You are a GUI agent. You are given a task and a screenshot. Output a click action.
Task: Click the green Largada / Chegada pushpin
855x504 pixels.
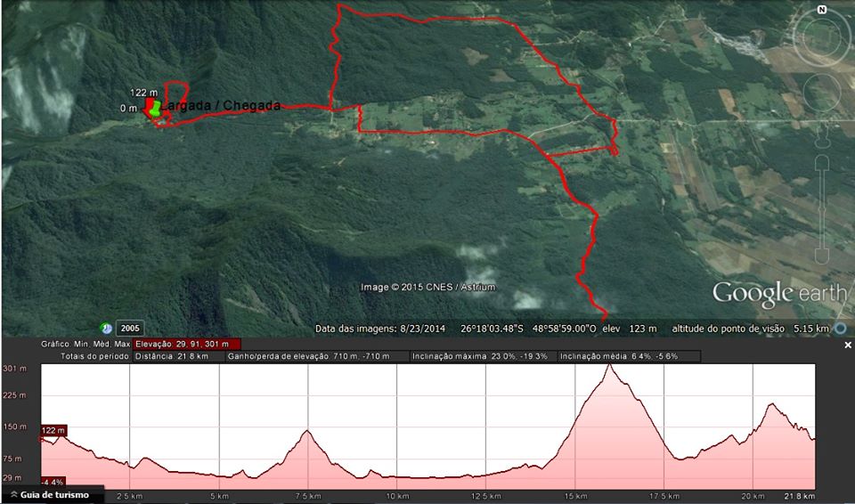(x=155, y=109)
